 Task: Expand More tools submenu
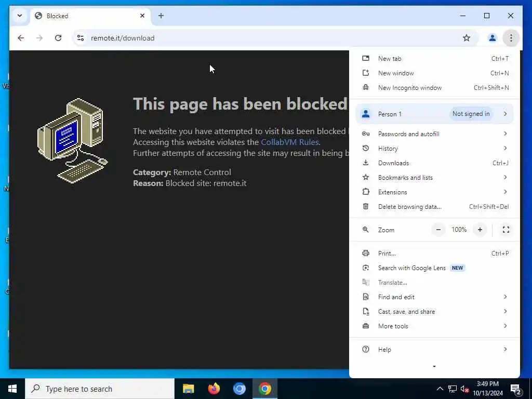click(434, 326)
